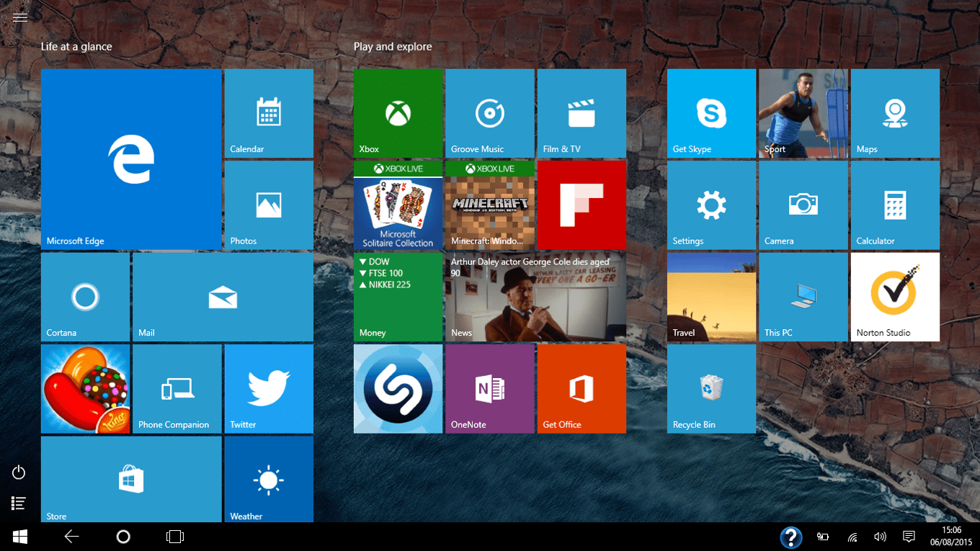The height and width of the screenshot is (551, 980).
Task: Launch the Camera tile
Action: [x=803, y=205]
